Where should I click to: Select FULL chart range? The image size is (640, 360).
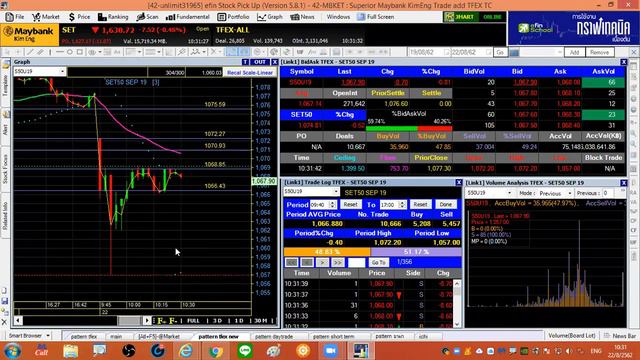(193, 321)
